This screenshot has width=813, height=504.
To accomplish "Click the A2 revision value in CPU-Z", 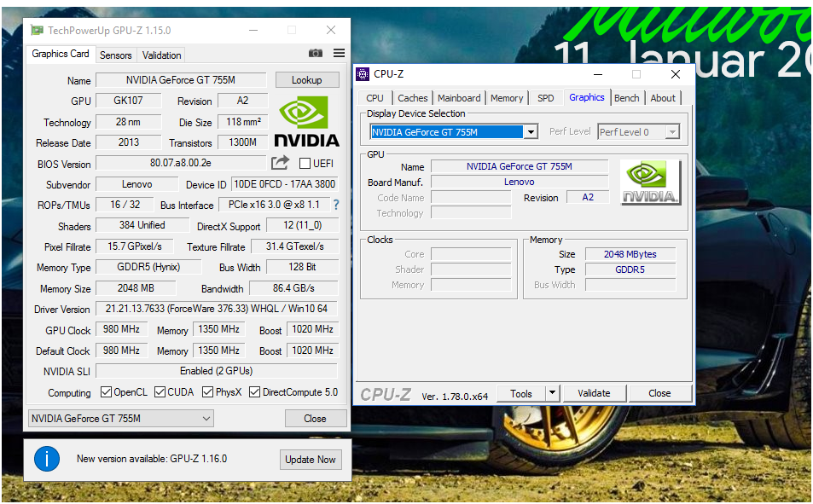I will tap(588, 198).
